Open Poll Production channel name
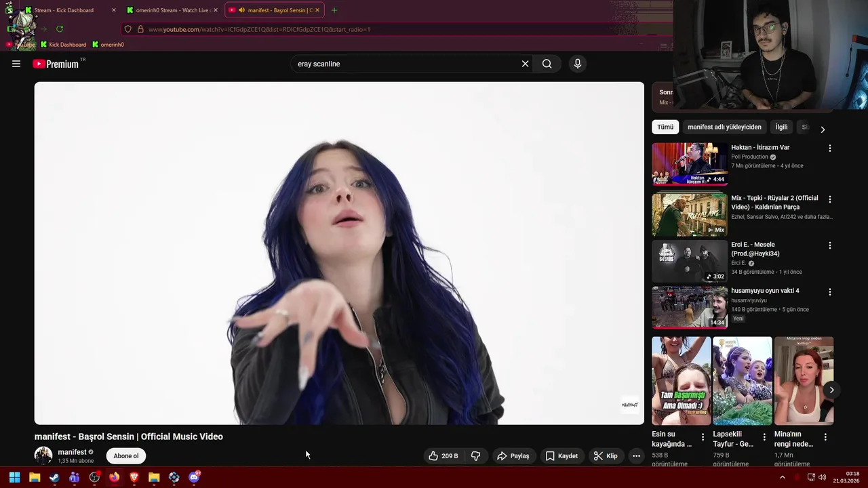Viewport: 868px width, 488px height. click(x=749, y=157)
